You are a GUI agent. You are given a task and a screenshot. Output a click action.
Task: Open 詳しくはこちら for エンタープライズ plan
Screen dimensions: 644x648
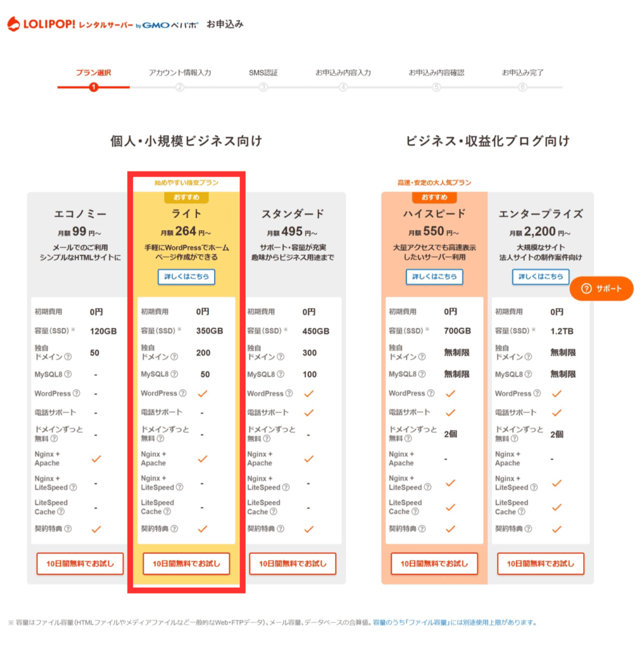click(x=541, y=277)
